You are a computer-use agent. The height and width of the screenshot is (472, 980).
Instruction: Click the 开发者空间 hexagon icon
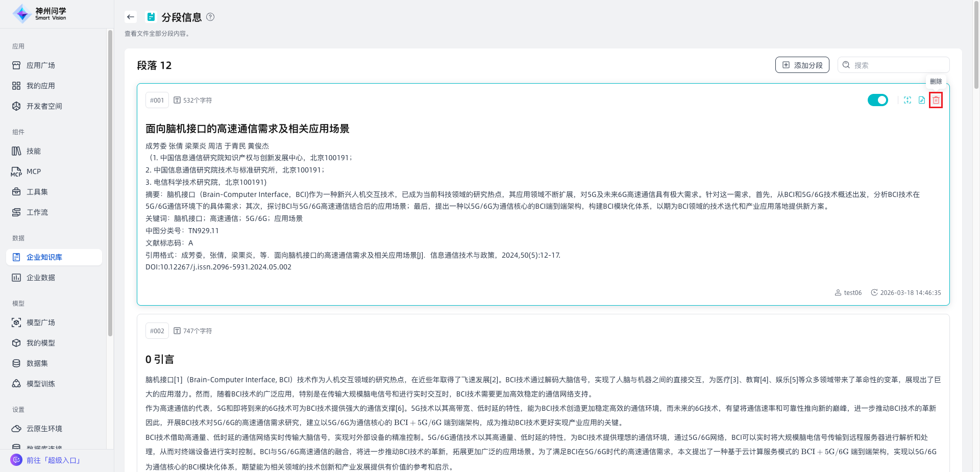point(16,106)
